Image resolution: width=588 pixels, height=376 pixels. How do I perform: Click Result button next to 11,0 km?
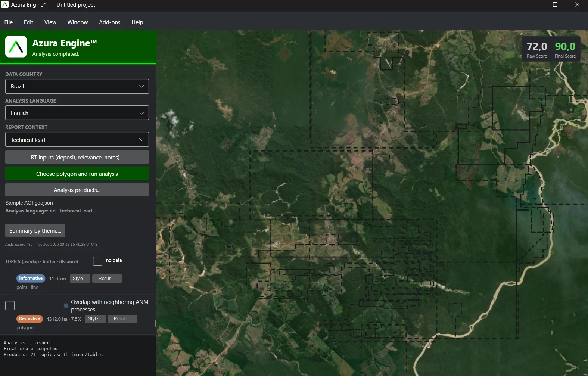107,279
